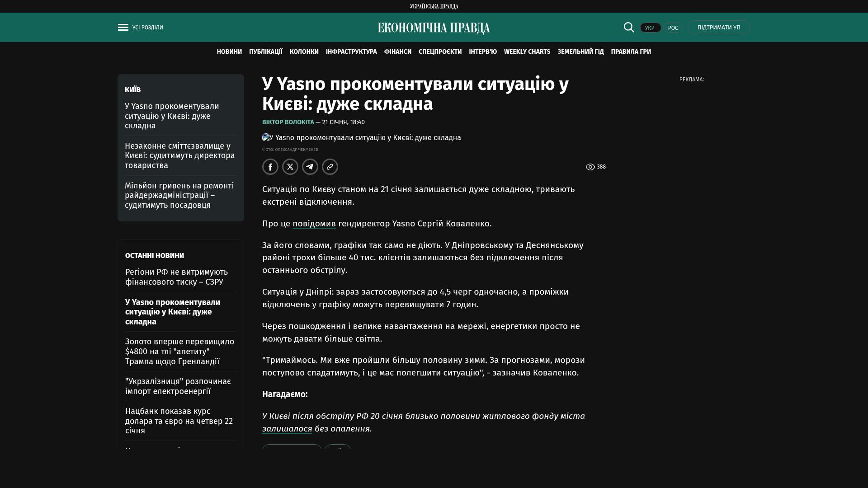Open the Новини menu item
The image size is (868, 488).
coord(229,52)
